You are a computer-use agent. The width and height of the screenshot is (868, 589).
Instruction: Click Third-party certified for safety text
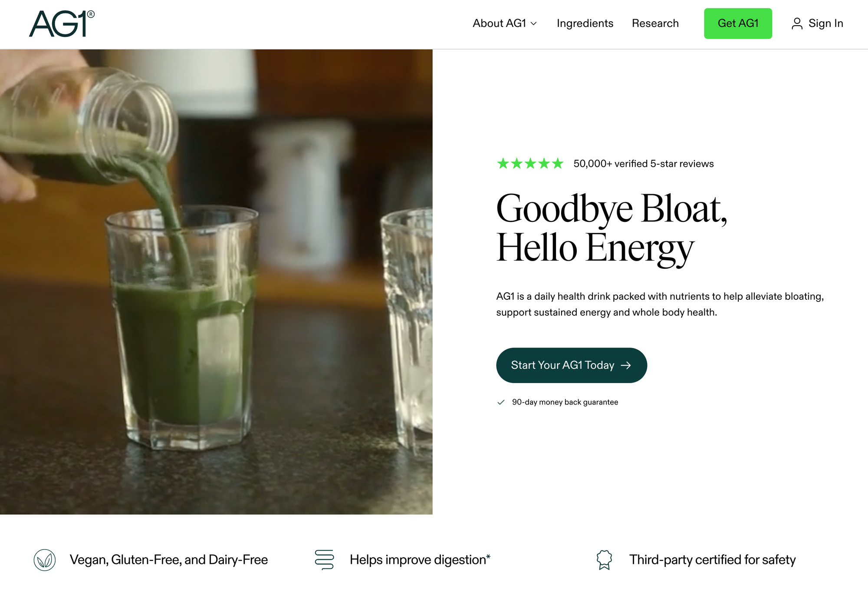(x=713, y=560)
